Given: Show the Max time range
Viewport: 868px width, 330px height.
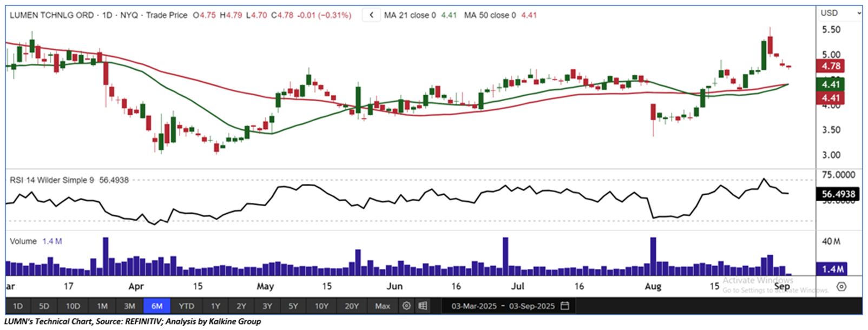Looking at the screenshot, I should 383,306.
